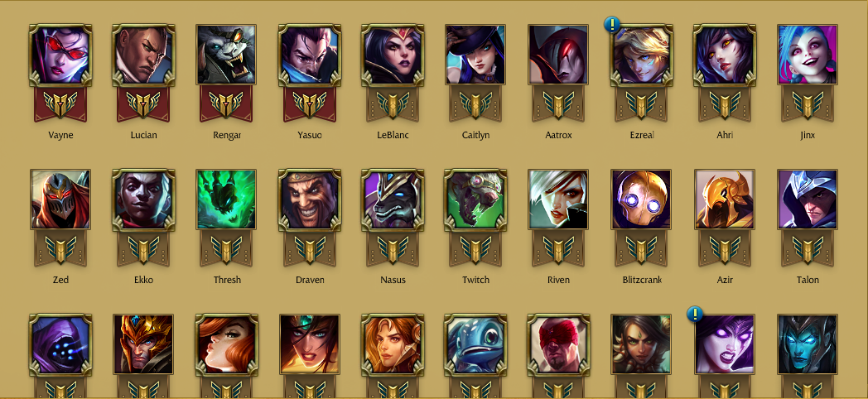868x399 pixels.
Task: Select the Zed champion portrait
Action: coord(60,199)
